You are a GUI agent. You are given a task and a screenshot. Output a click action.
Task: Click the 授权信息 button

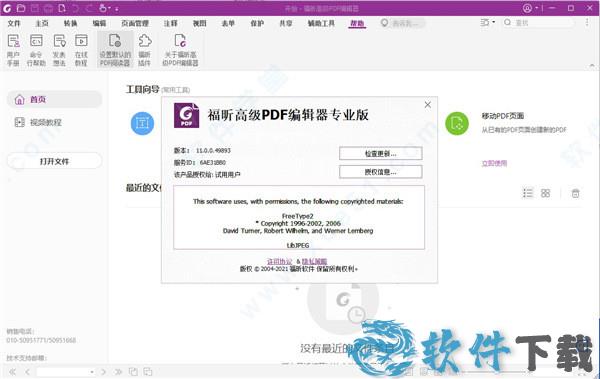381,172
